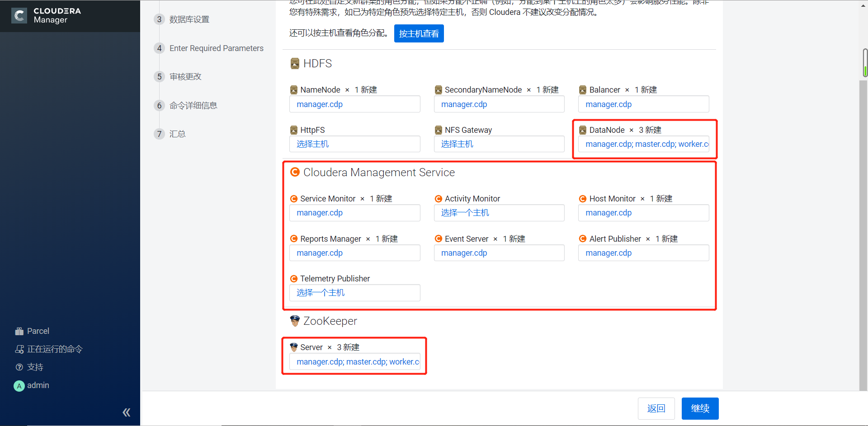The width and height of the screenshot is (868, 426).
Task: Click the Balancer role icon
Action: (x=583, y=90)
